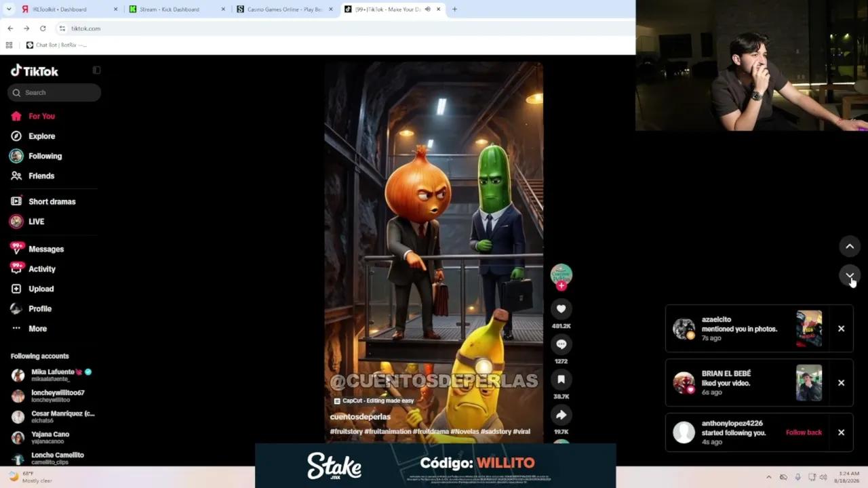Follow creator via red plus badge
The image size is (868, 488).
pos(561,285)
